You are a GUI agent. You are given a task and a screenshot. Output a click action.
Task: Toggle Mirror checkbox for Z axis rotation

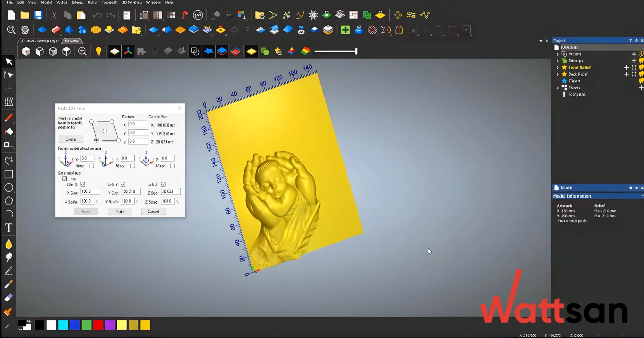[172, 166]
